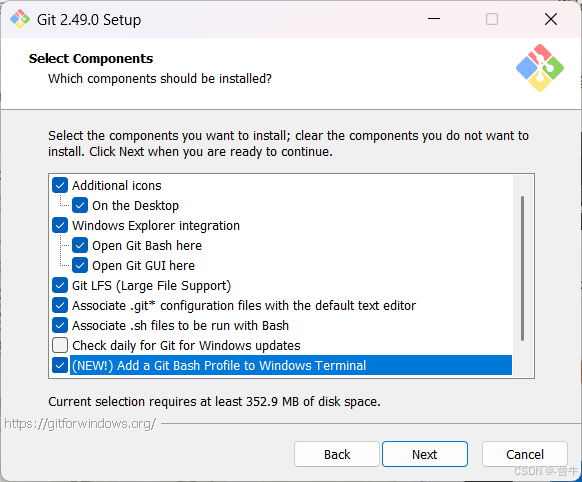
Task: Select 'Open Git Bash here' row text
Action: click(x=147, y=245)
